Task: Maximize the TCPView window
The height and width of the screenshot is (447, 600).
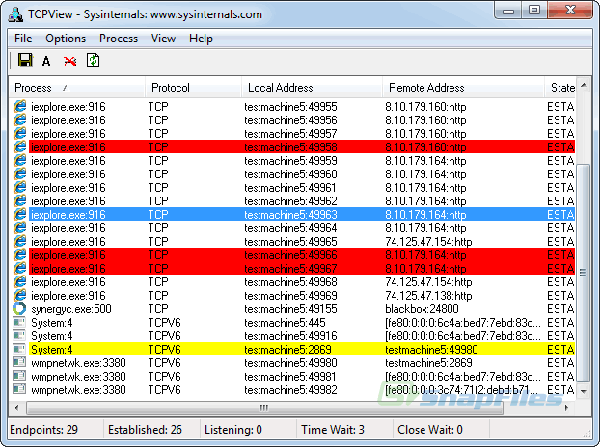Action: pyautogui.click(x=535, y=10)
